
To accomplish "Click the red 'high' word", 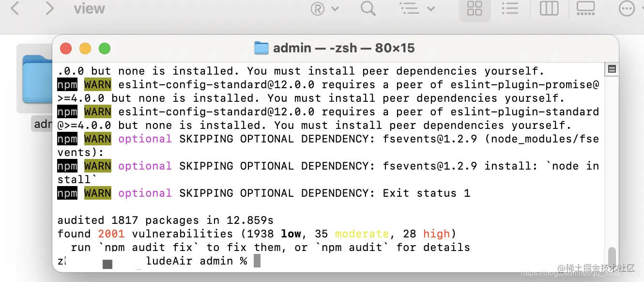I will [x=436, y=234].
